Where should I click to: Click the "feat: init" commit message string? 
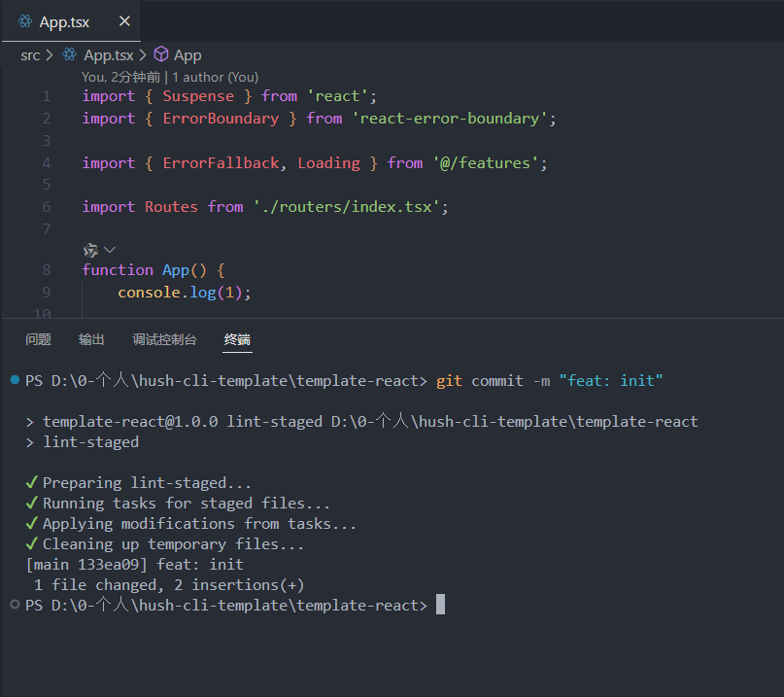[x=610, y=381]
